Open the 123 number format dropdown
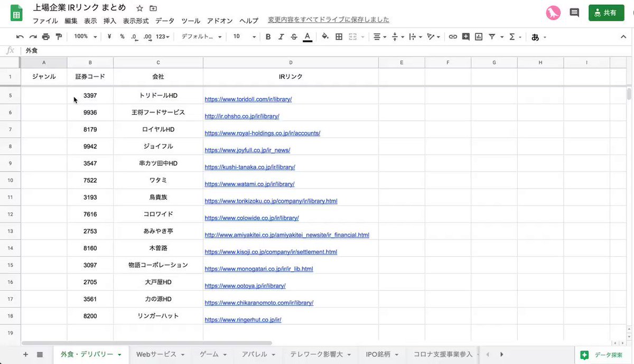Viewport: 634px width, 364px height. [x=163, y=37]
